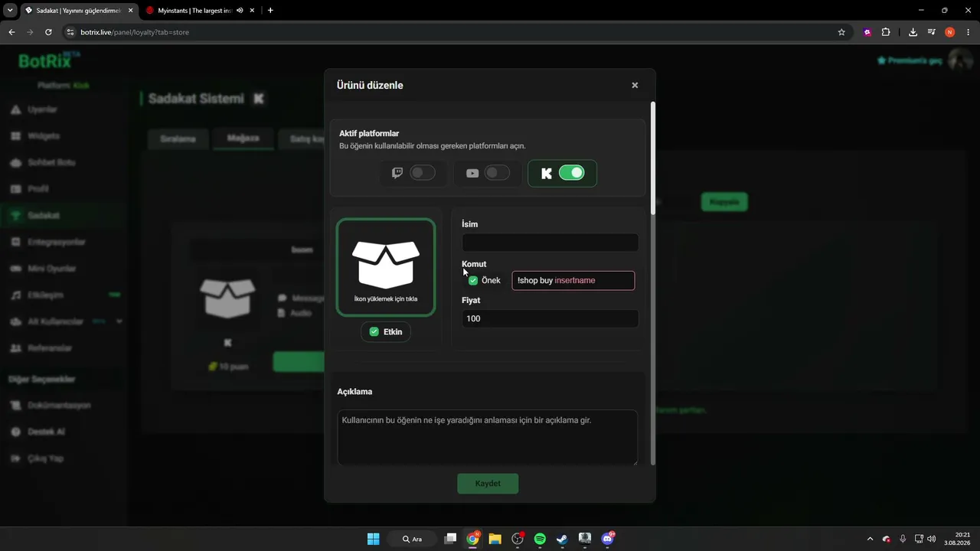Click the taskbar Ara search box
This screenshot has width=980, height=551.
(413, 539)
